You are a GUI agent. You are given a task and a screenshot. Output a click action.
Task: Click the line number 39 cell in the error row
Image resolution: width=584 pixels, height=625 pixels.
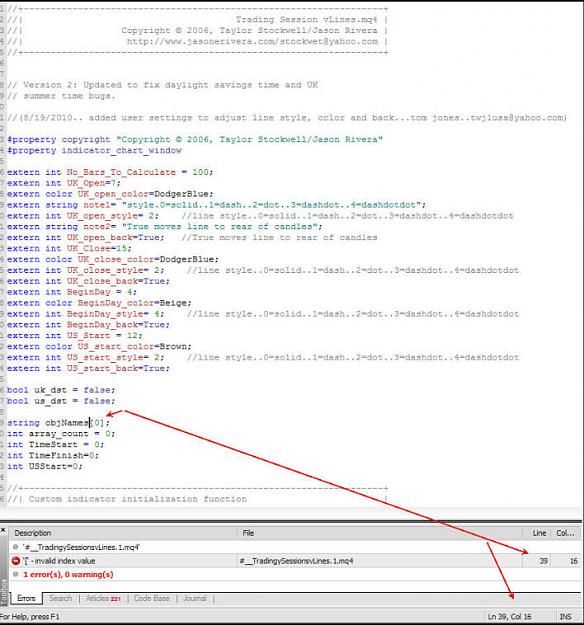(543, 561)
